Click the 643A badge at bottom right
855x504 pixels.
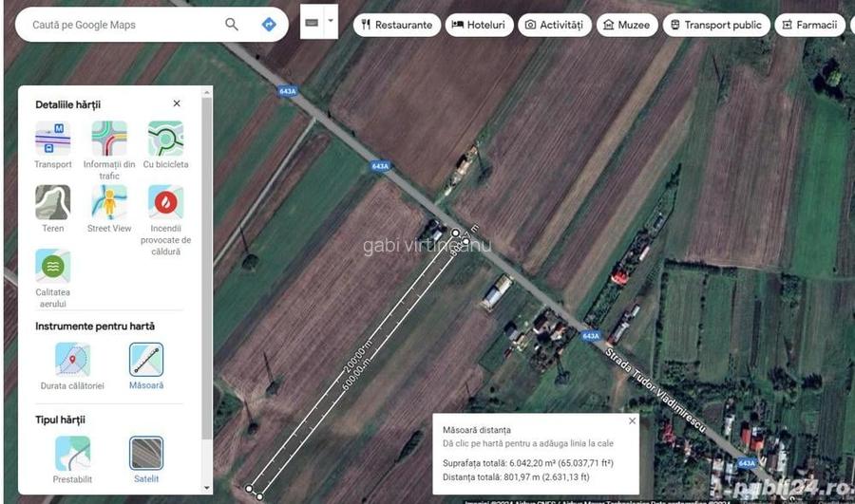(747, 463)
